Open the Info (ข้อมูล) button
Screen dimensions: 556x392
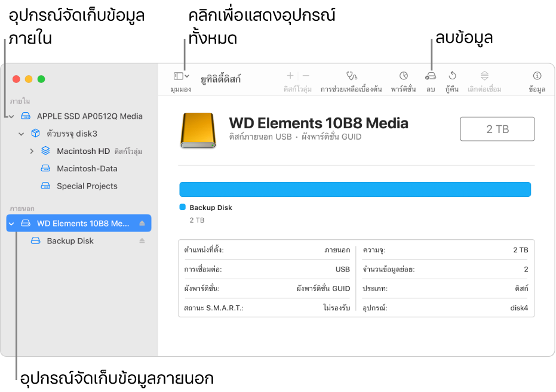(537, 75)
